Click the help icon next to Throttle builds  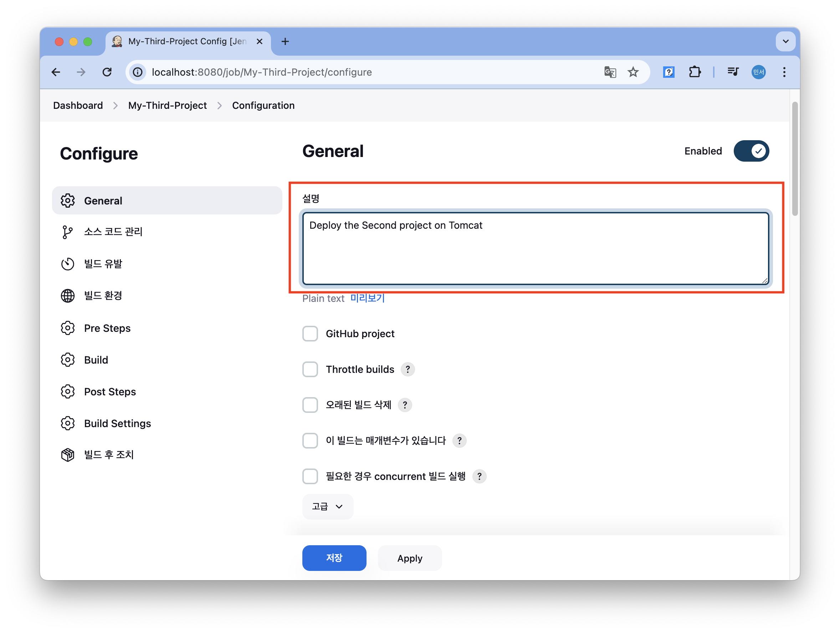point(408,369)
